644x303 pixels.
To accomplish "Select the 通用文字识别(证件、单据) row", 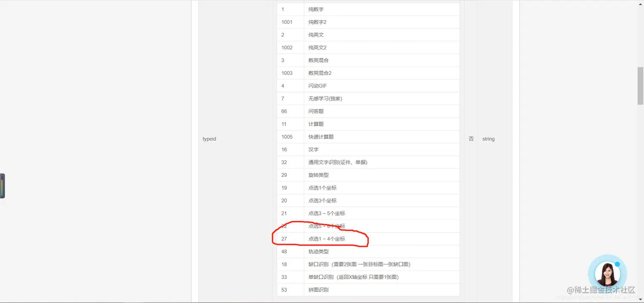I will click(338, 162).
